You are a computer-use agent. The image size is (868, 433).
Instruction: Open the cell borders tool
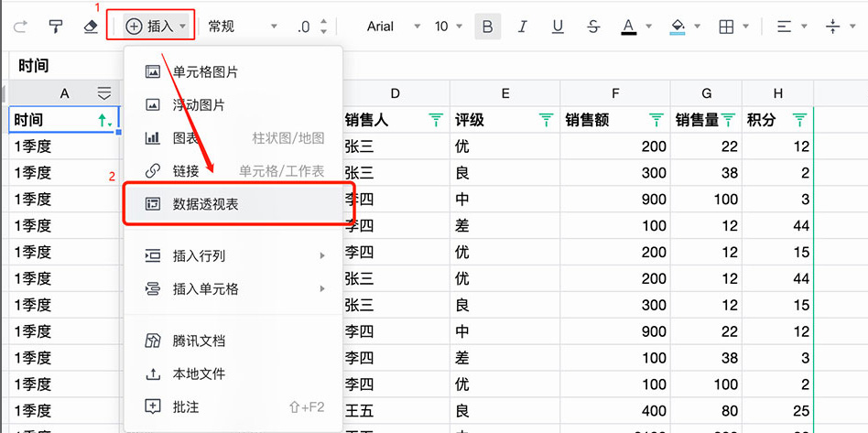(727, 27)
